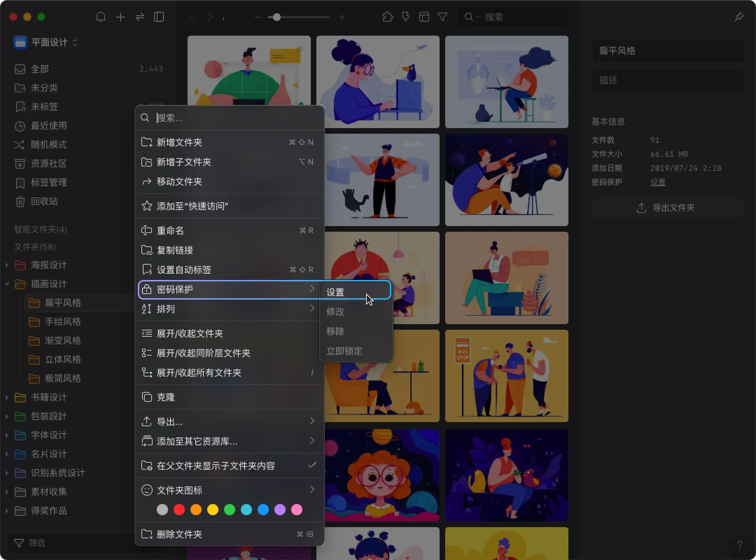Open the 文件夹图标 submenu
Image resolution: width=756 pixels, height=560 pixels.
230,490
